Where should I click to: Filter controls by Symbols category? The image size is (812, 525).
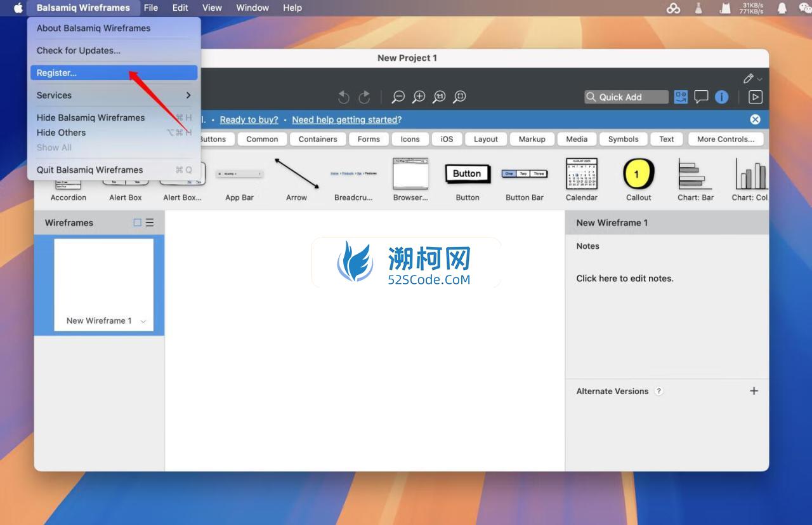[x=624, y=139]
